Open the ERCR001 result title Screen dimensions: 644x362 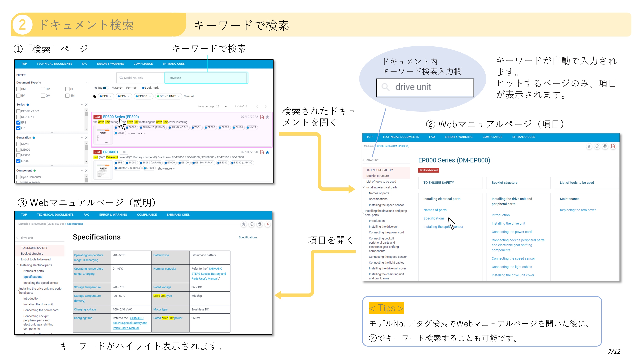(x=110, y=152)
